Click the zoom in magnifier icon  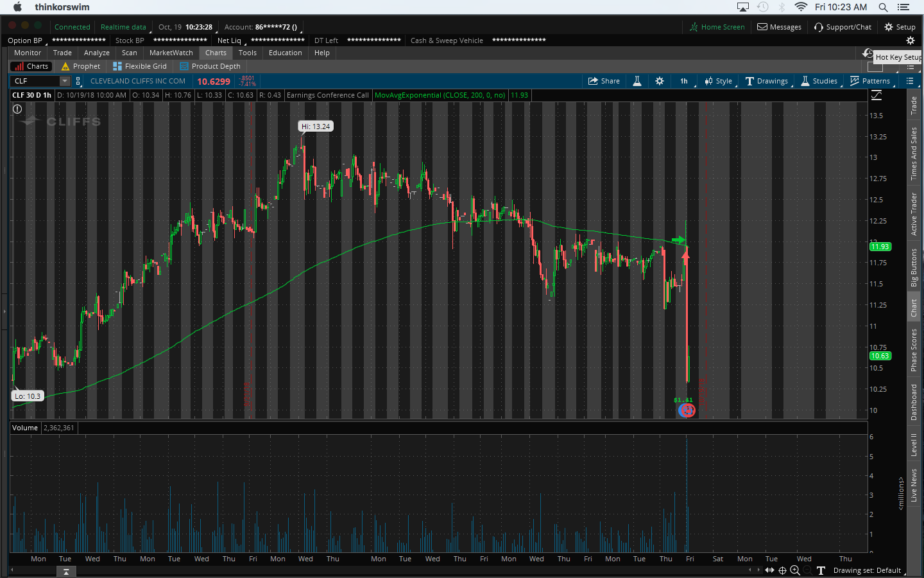795,570
